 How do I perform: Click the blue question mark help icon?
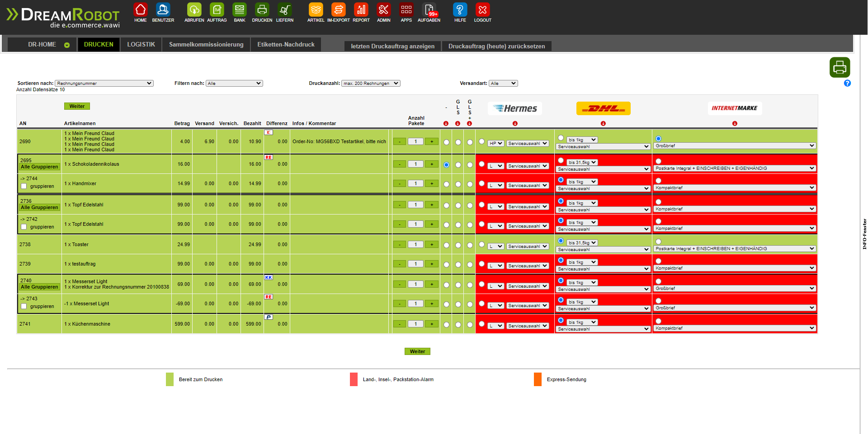tap(847, 83)
